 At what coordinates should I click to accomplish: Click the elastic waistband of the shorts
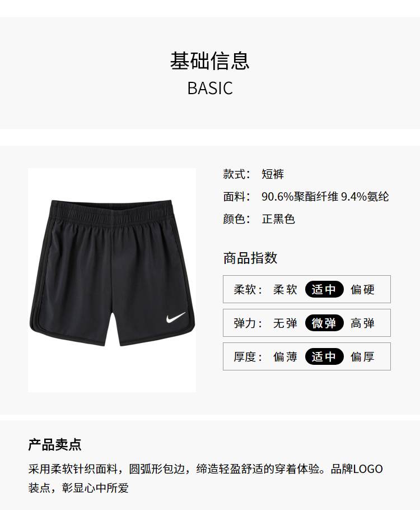[x=111, y=211]
